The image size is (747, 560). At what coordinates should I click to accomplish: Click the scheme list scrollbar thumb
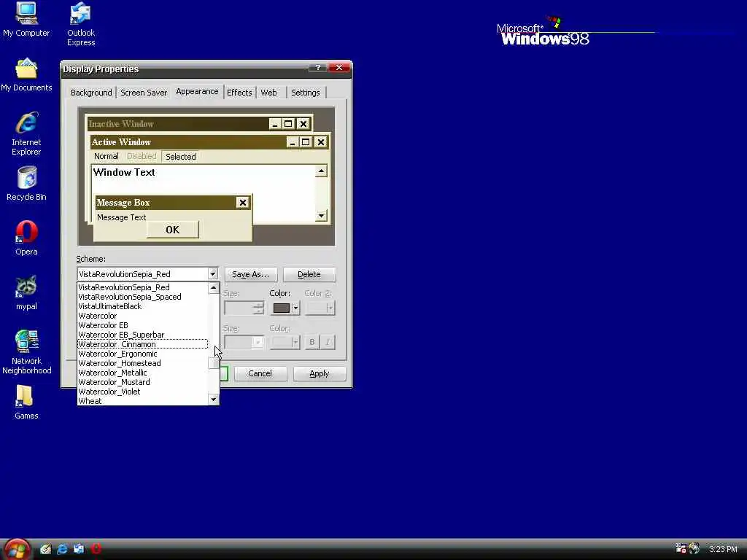coord(214,363)
